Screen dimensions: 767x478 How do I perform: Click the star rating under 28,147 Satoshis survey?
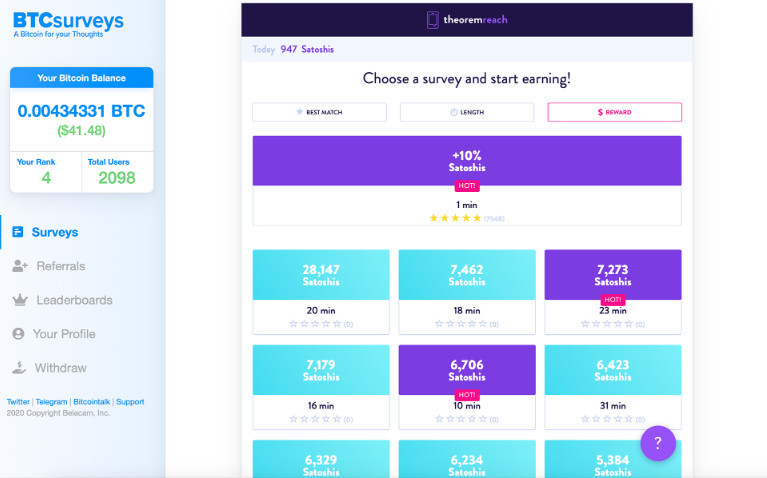pos(315,324)
